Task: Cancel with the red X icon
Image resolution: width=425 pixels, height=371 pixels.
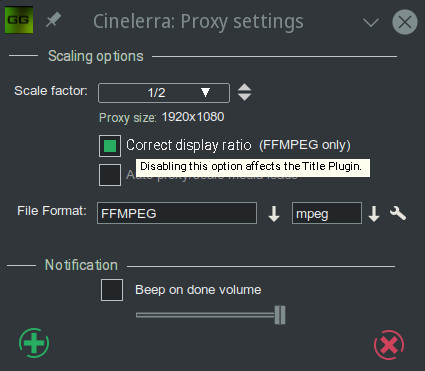Action: pyautogui.click(x=389, y=345)
